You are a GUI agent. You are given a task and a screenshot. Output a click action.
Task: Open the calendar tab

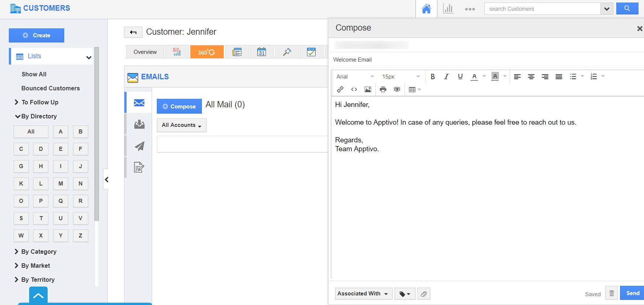coord(262,52)
